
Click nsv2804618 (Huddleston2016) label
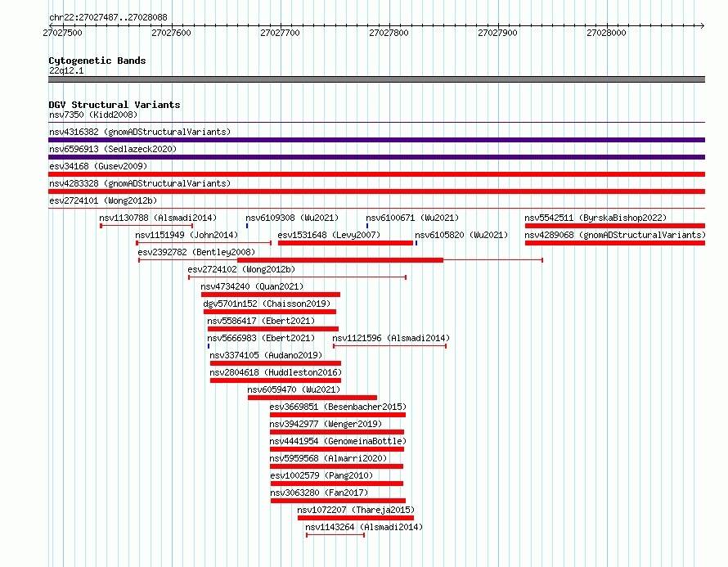click(276, 372)
